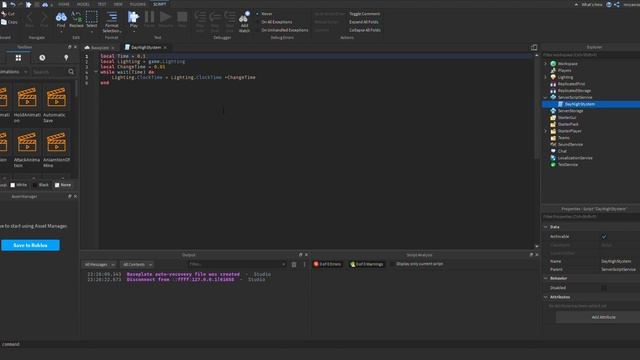Expand the Workspace tree node
This screenshot has width=640, height=360.
pos(546,64)
